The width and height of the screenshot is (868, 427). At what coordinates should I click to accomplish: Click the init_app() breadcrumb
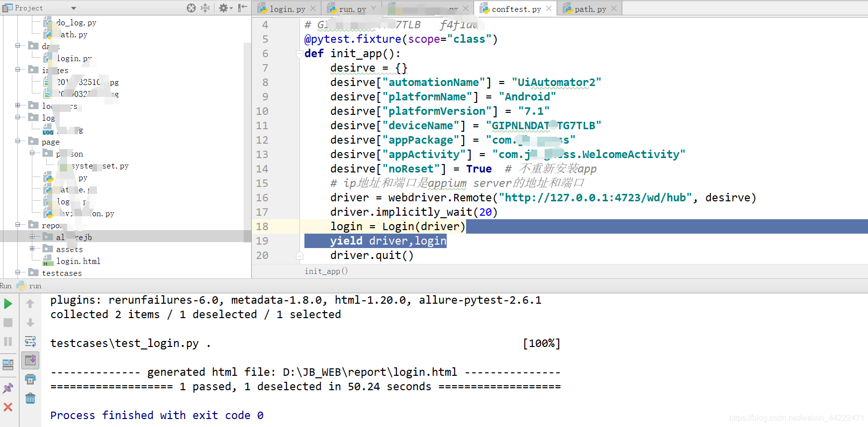pyautogui.click(x=326, y=271)
